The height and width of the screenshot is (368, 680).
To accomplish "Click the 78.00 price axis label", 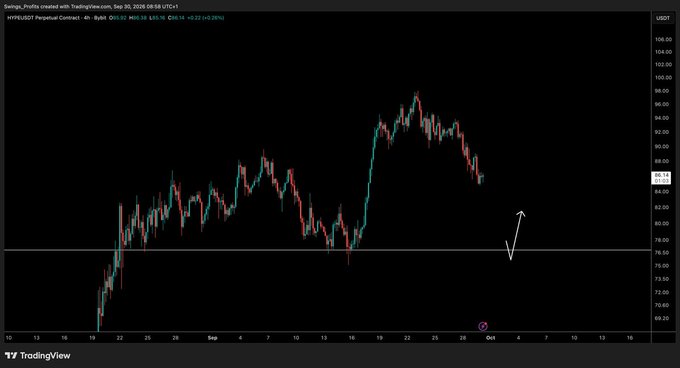I will pyautogui.click(x=662, y=240).
